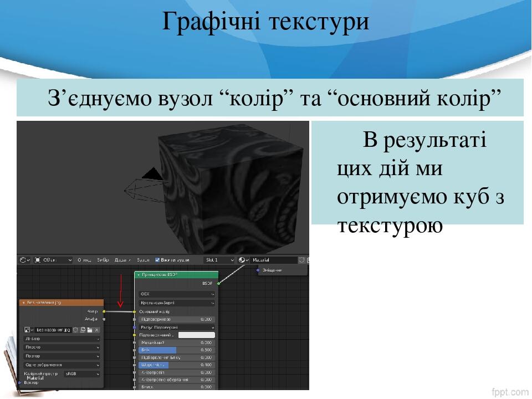Open the Крістенсен-Берлі subsurface method dropdown
This screenshot has width=532, height=399.
pos(177,303)
